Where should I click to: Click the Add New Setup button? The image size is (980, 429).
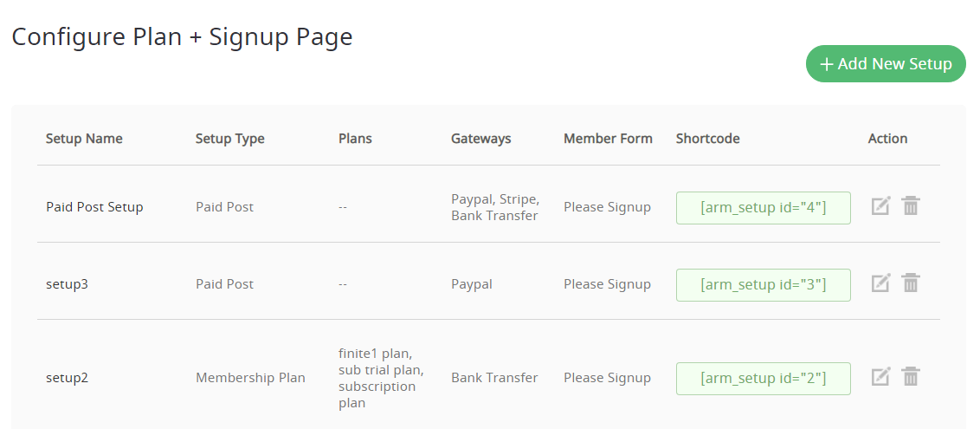886,64
